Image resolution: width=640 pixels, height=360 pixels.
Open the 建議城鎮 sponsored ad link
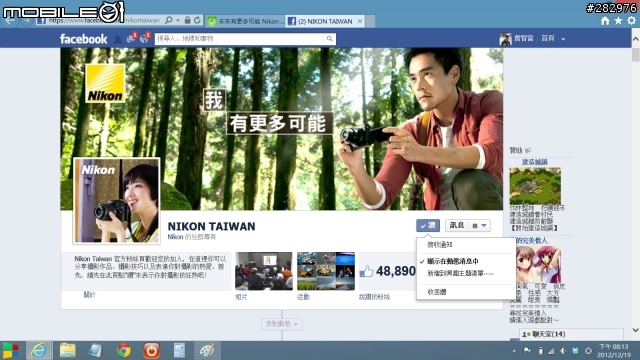tap(535, 162)
